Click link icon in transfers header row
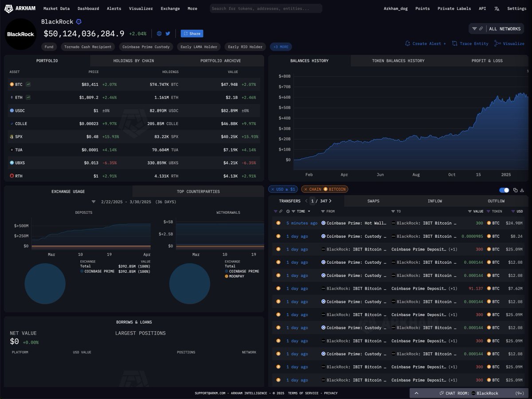Image resolution: width=532 pixels, height=399 pixels. (280, 211)
